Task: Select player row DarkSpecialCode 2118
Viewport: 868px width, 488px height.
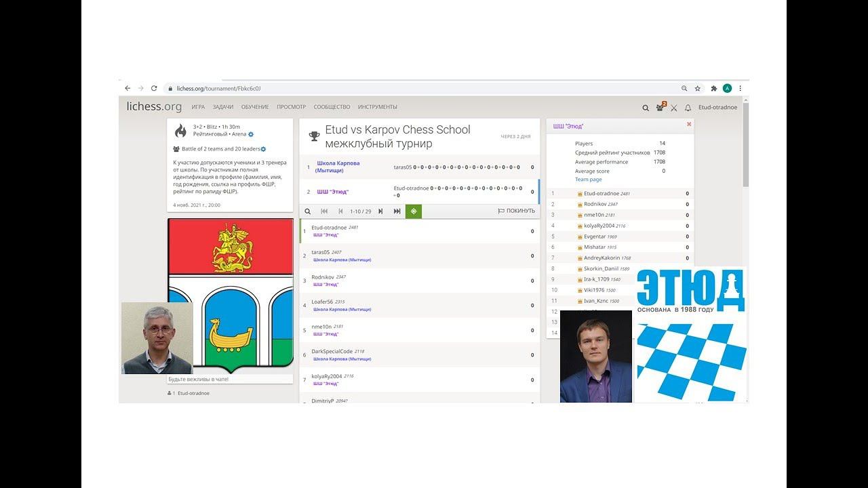Action: [x=419, y=354]
